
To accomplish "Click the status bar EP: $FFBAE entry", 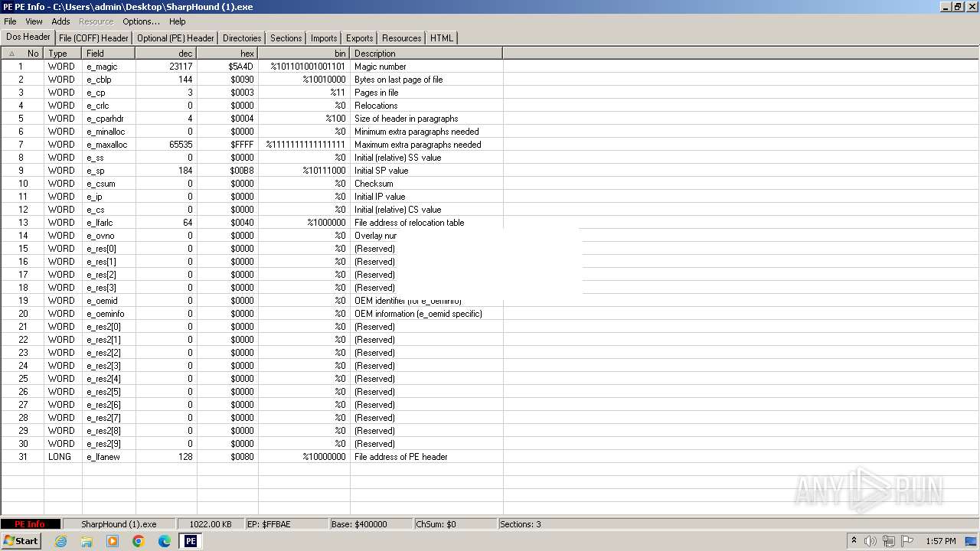I will click(287, 524).
